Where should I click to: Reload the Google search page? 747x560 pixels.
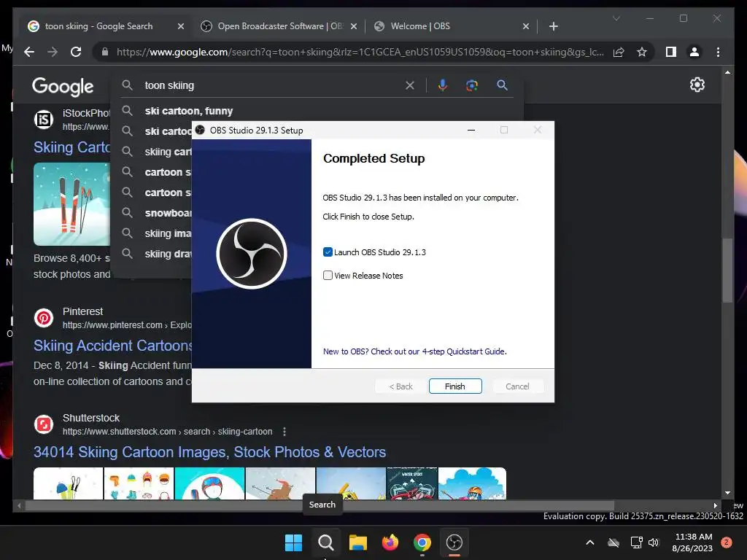coord(76,52)
